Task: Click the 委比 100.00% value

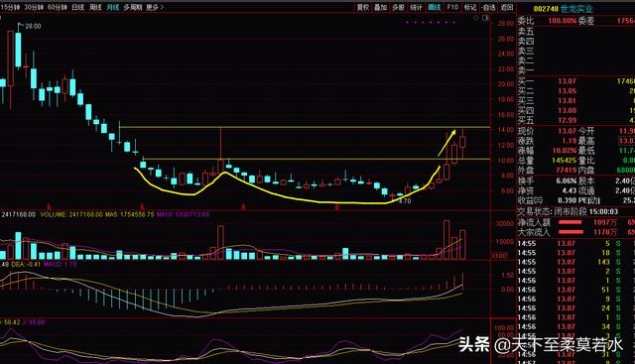Action: (563, 21)
